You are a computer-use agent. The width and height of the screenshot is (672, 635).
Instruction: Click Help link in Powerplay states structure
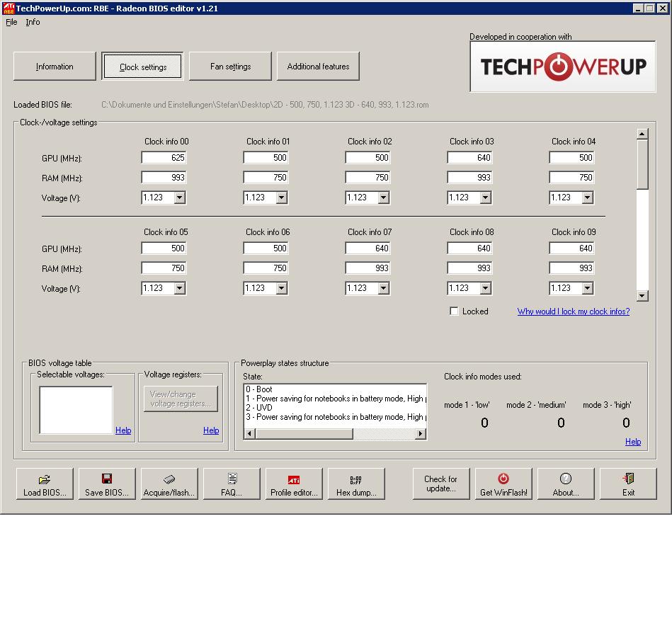[633, 442]
